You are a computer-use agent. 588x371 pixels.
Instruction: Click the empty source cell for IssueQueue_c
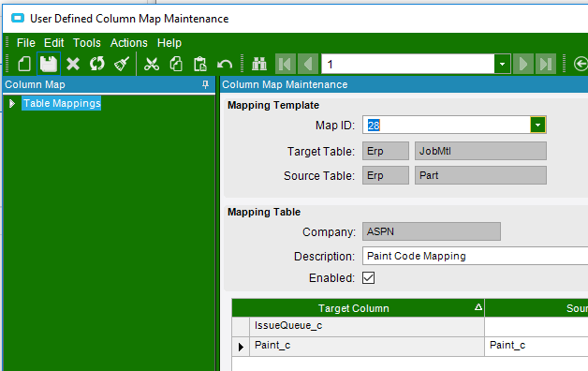pyautogui.click(x=537, y=326)
